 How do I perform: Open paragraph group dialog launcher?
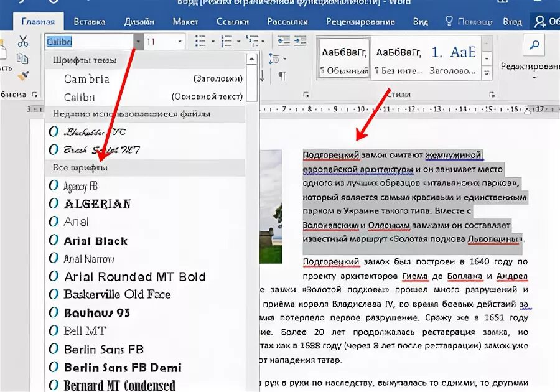point(306,94)
